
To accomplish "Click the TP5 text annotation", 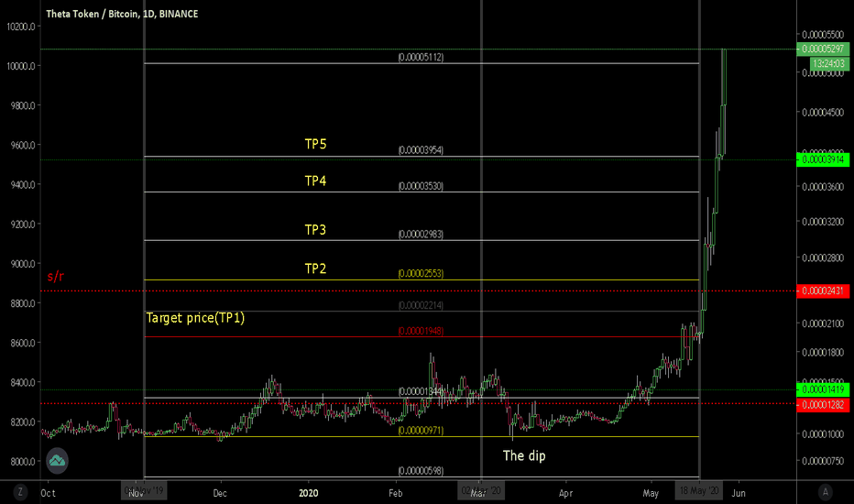I will click(315, 145).
